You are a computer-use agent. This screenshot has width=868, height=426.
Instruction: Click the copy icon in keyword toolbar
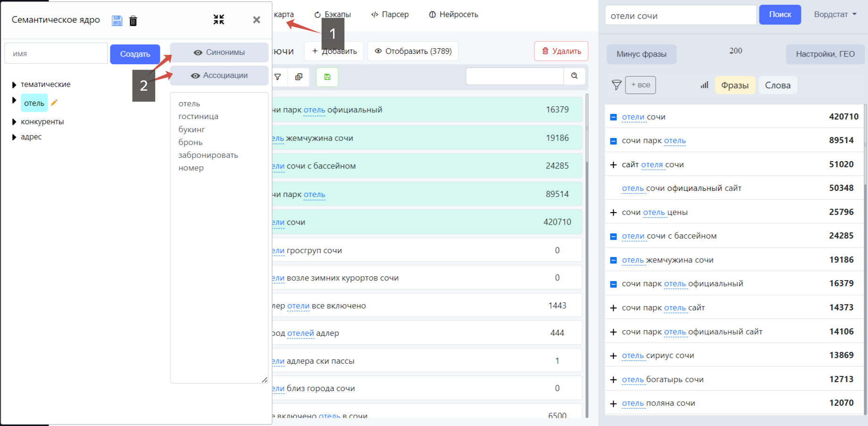[x=299, y=77]
